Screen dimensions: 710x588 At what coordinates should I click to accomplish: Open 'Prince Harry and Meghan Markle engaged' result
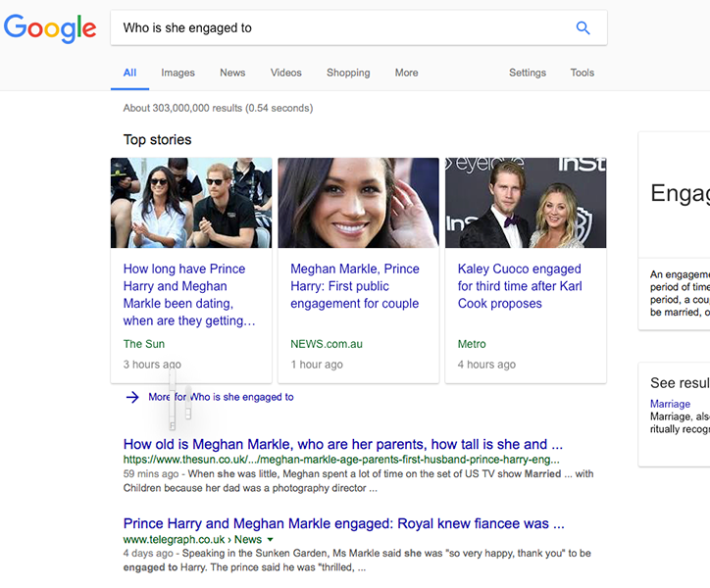[343, 523]
